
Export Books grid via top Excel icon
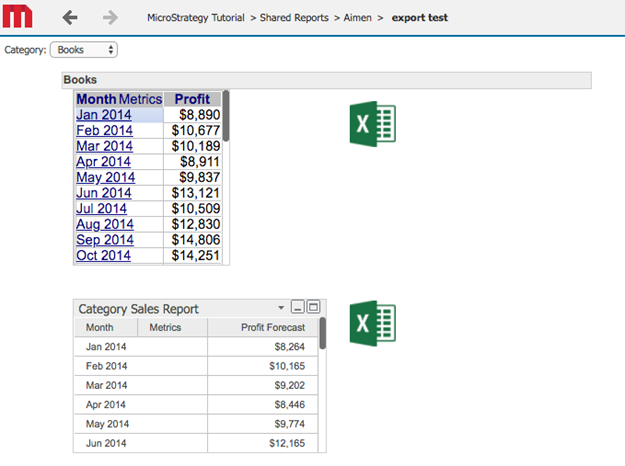373,125
